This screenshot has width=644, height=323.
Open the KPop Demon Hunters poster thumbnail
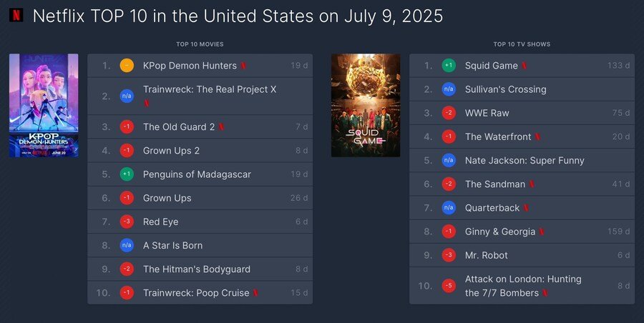tap(44, 105)
